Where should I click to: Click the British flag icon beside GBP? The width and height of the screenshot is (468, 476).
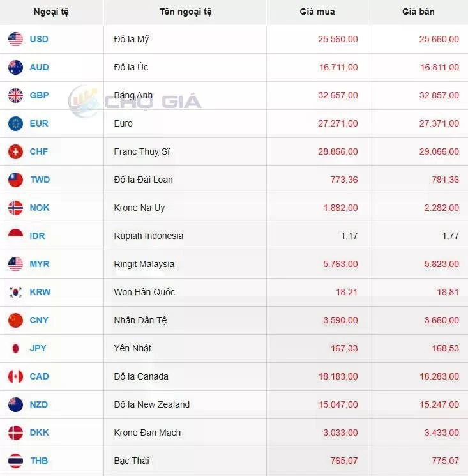16,95
